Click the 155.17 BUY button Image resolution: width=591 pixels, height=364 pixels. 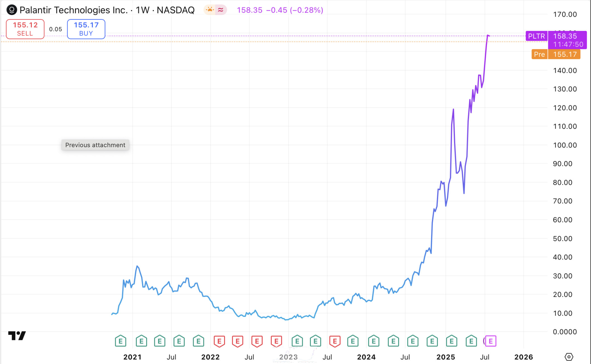tap(86, 29)
